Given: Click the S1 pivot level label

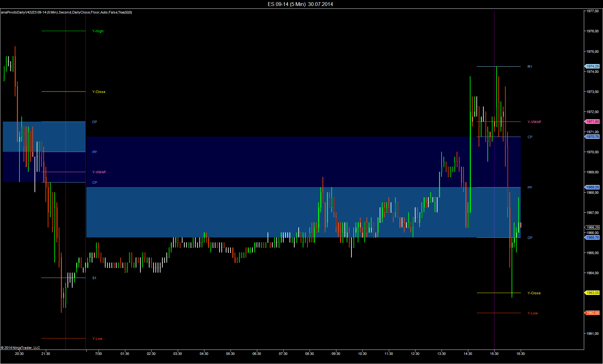Looking at the screenshot, I should click(x=94, y=278).
